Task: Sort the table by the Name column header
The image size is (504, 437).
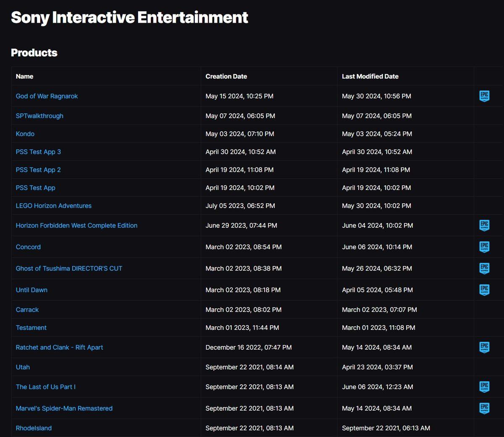Action: (x=24, y=76)
